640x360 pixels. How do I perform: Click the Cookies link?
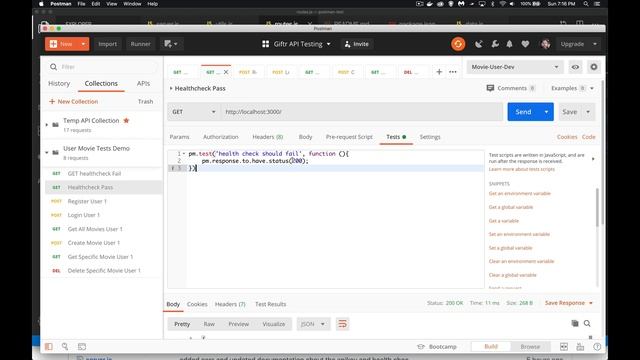pos(567,137)
